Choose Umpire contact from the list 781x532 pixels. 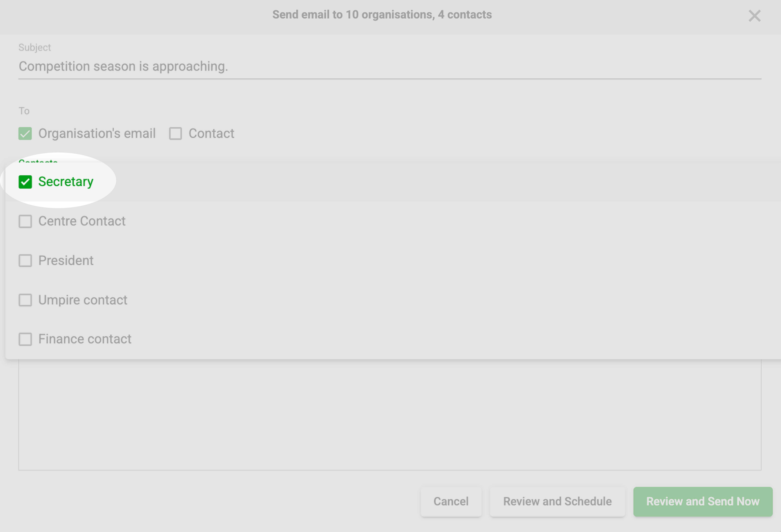click(83, 300)
